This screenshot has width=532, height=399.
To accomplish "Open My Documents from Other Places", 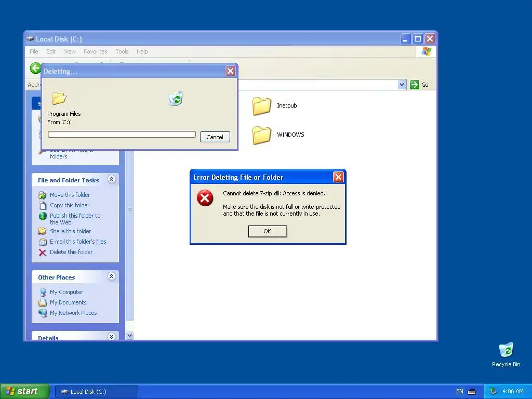I will pyautogui.click(x=68, y=303).
